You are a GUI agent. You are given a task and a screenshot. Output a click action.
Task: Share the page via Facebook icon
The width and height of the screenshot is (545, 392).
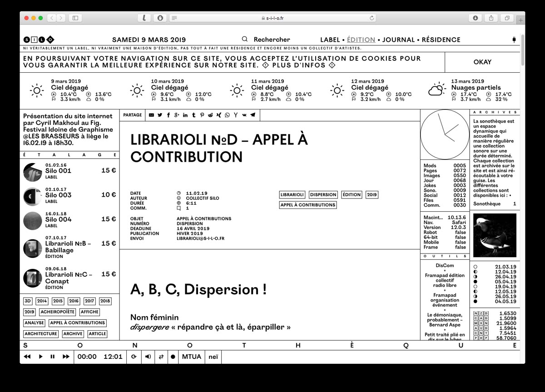[168, 115]
